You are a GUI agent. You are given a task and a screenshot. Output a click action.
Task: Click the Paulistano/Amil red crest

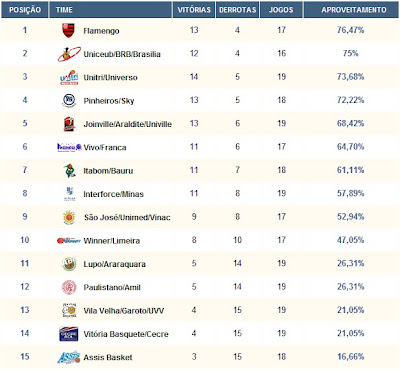(x=69, y=287)
